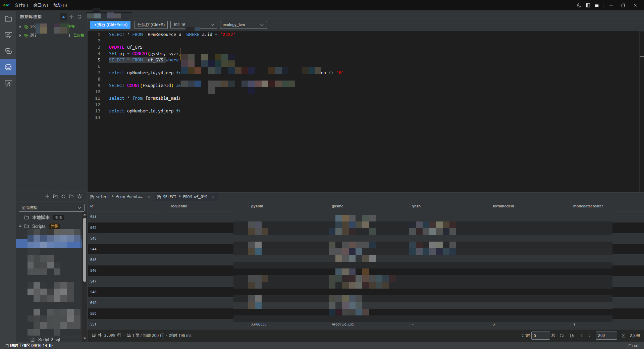Expand the 192 database connection node
Viewport: 644px width, 349px height.
20,27
